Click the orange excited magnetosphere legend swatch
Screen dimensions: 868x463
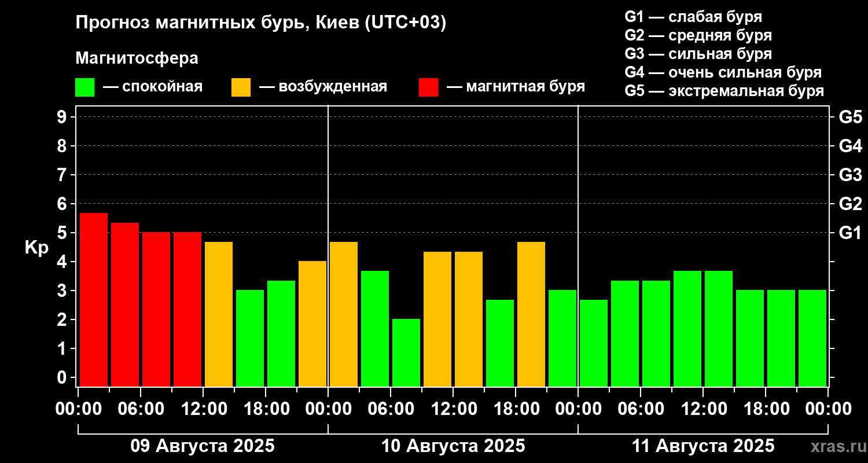241,87
